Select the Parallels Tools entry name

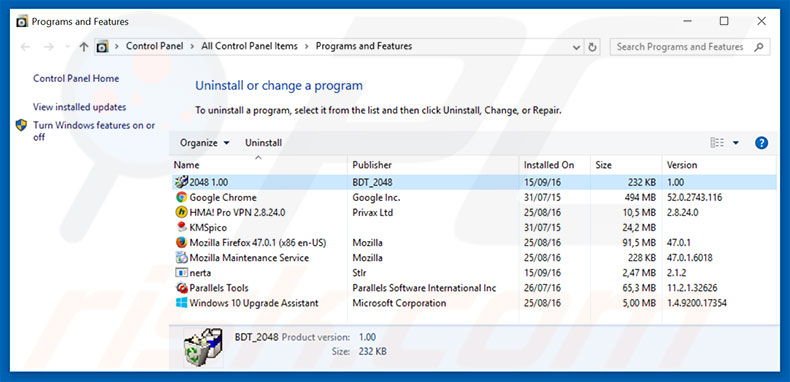tap(219, 288)
